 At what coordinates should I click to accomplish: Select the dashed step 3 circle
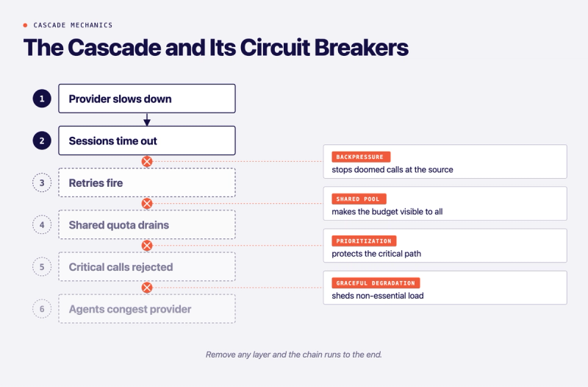tap(42, 182)
